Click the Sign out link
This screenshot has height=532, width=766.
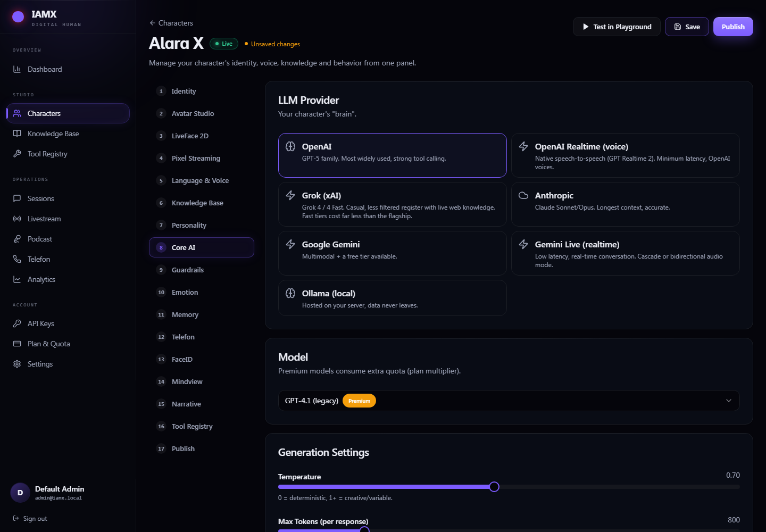point(30,519)
